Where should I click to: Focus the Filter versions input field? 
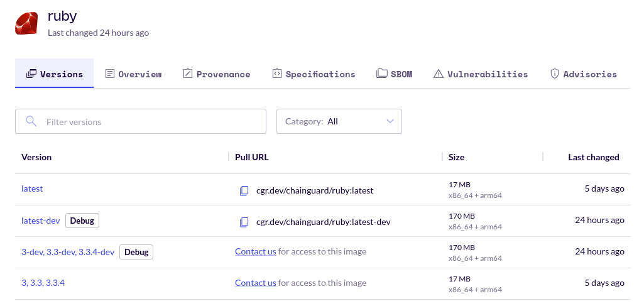(141, 121)
